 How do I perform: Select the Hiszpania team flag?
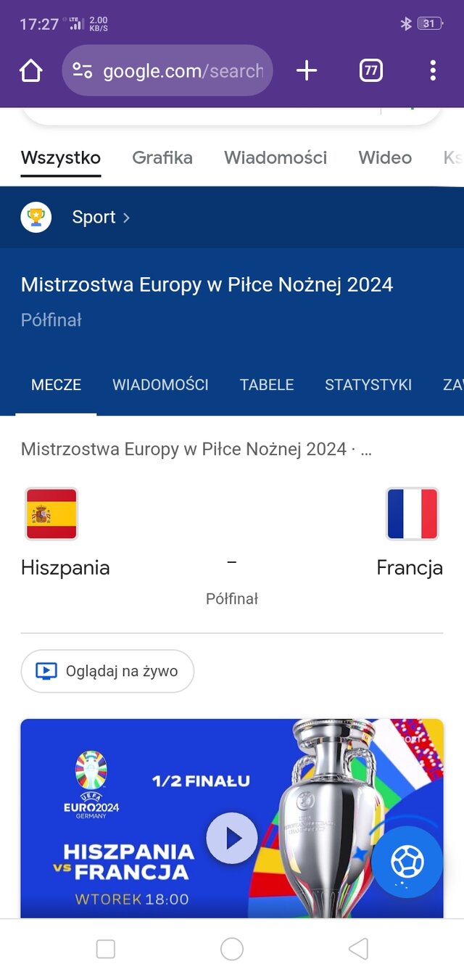[51, 514]
